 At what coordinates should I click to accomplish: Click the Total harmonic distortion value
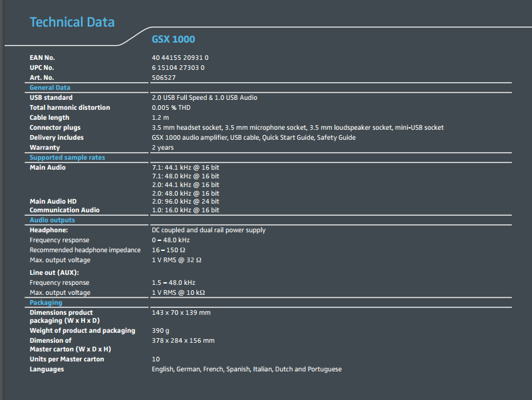tap(171, 108)
